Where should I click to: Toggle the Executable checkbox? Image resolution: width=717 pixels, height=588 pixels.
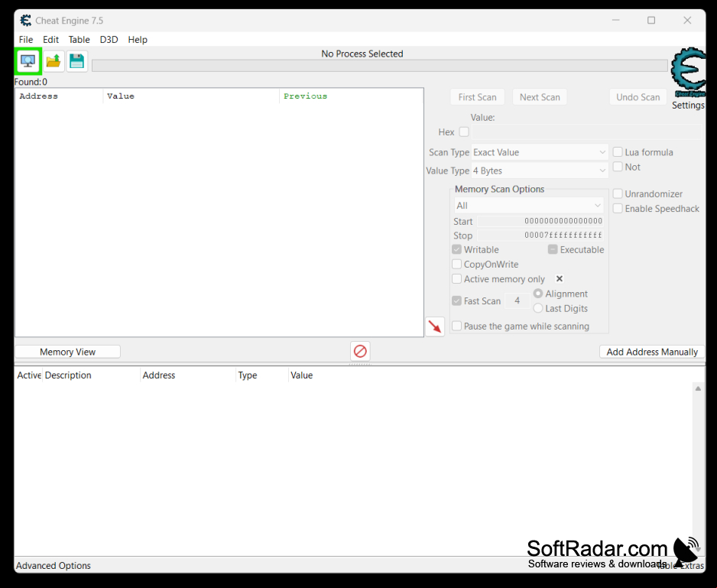tap(553, 249)
